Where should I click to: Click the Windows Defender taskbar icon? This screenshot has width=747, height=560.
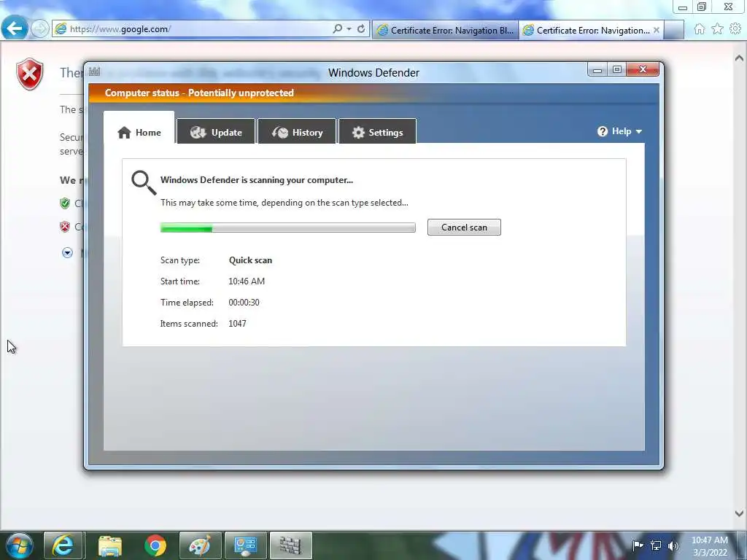click(290, 545)
